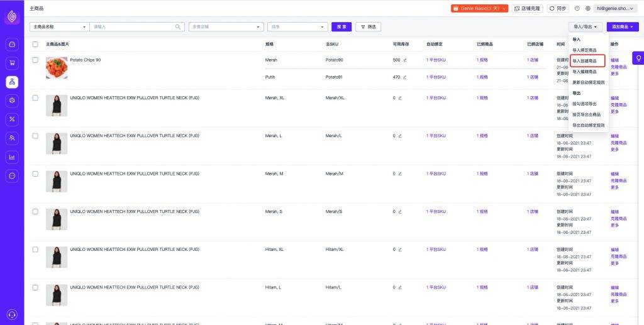Toggle the 导入/导出 dropdown button
Image resolution: width=644 pixels, height=325 pixels.
tap(586, 26)
